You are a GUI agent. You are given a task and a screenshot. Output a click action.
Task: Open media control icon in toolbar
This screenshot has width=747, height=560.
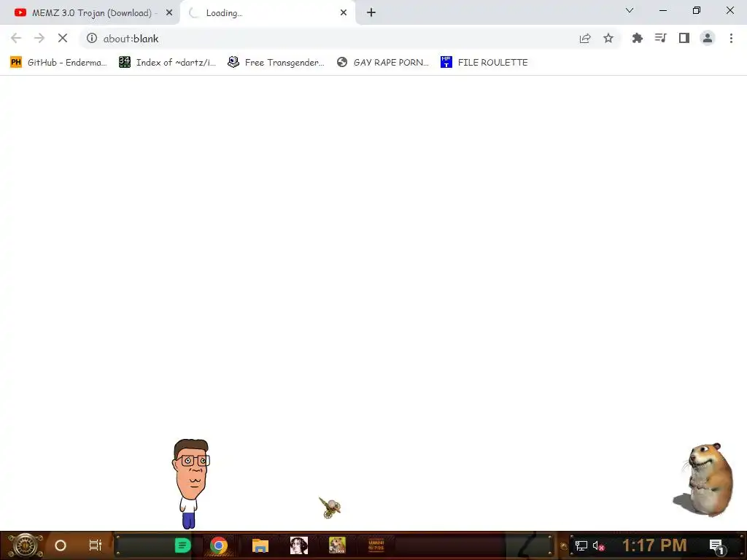click(x=660, y=38)
